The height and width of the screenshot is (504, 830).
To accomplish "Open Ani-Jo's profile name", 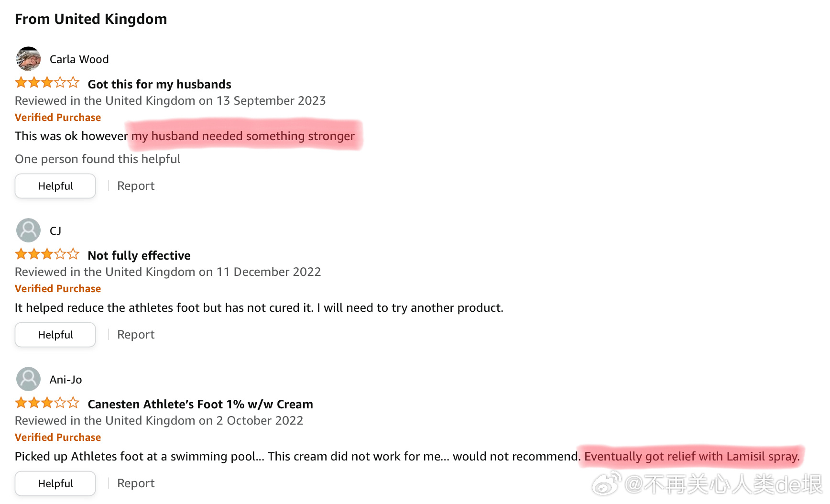I will click(66, 380).
